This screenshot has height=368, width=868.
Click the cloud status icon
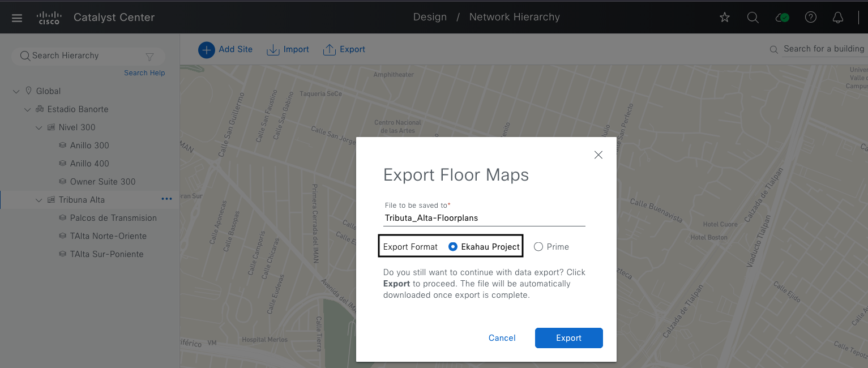[781, 18]
